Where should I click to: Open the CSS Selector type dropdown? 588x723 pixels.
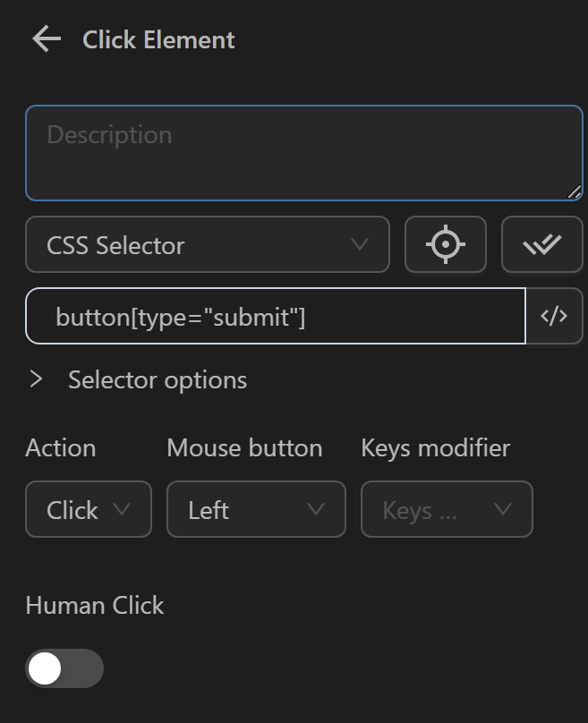pos(207,243)
